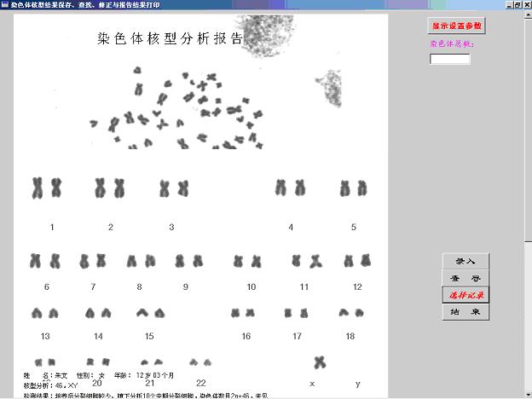Focus the 染色体总数 input field

pos(449,59)
